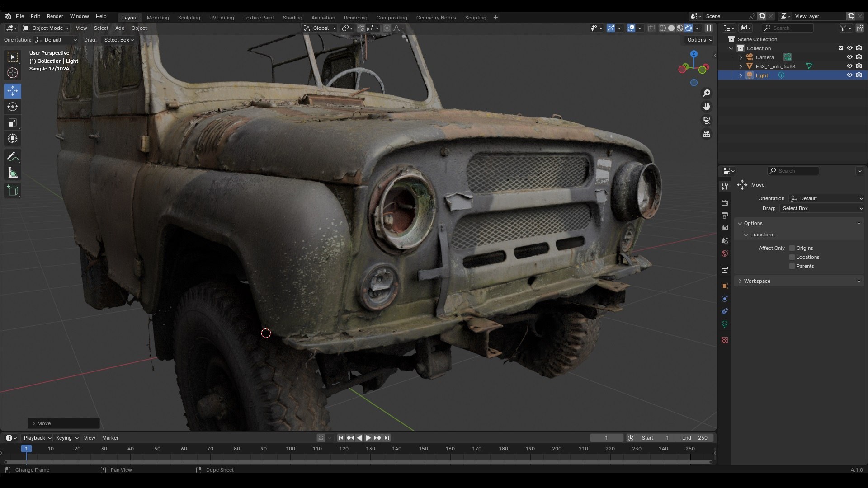The width and height of the screenshot is (868, 488).
Task: Uncheck the Collection exclude checkbox
Action: (x=841, y=48)
